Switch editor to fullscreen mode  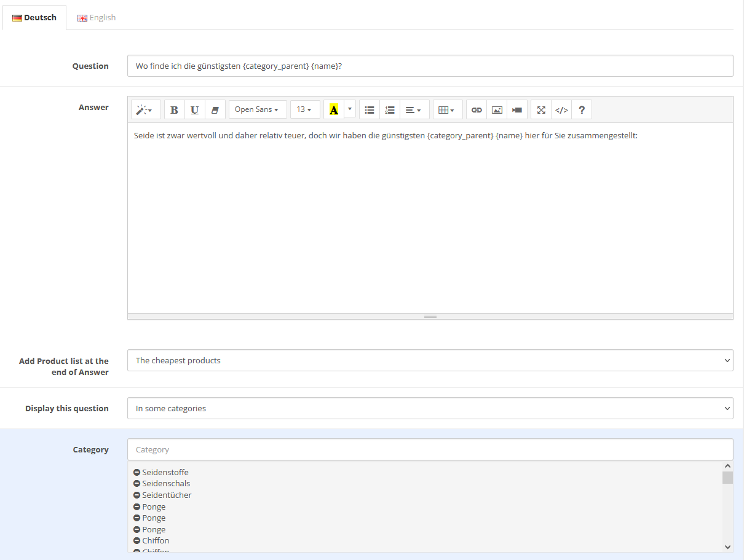(541, 110)
